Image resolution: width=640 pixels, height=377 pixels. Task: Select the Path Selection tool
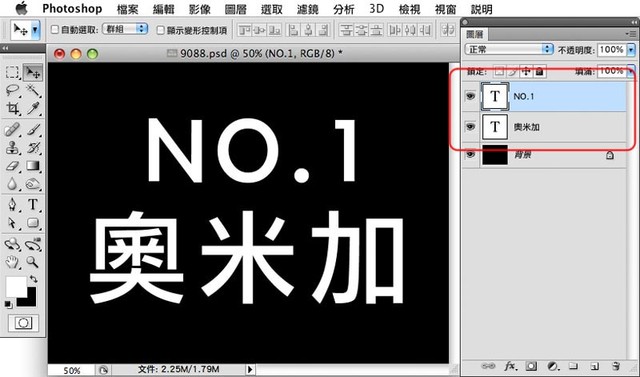pyautogui.click(x=12, y=223)
